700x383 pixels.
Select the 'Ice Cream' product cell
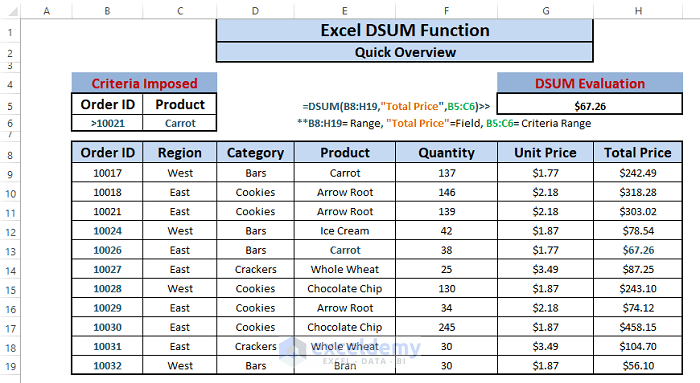(345, 231)
